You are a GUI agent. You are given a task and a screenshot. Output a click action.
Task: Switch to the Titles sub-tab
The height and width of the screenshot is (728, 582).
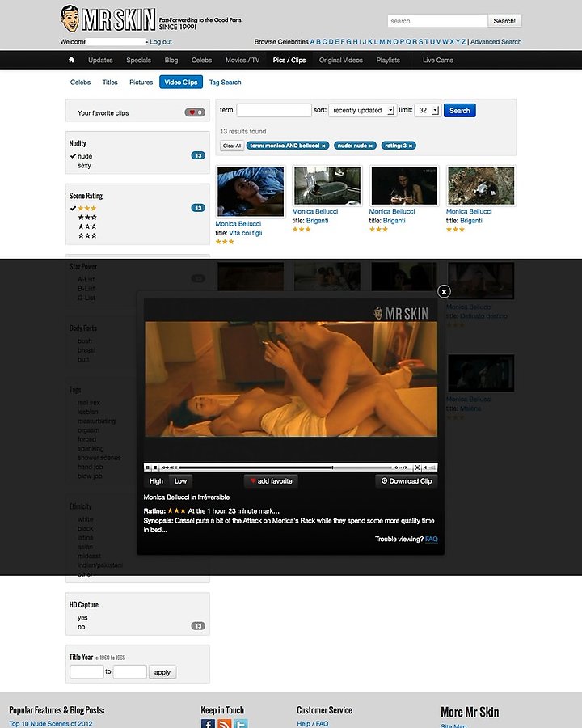point(110,83)
